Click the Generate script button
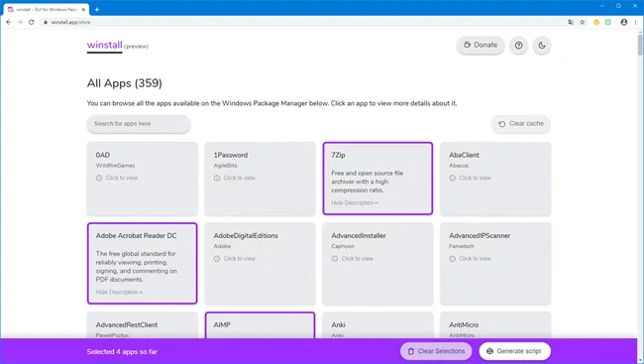 click(x=514, y=351)
